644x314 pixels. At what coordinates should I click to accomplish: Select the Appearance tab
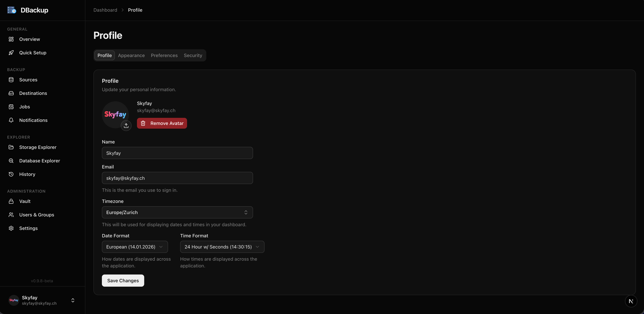pos(131,55)
